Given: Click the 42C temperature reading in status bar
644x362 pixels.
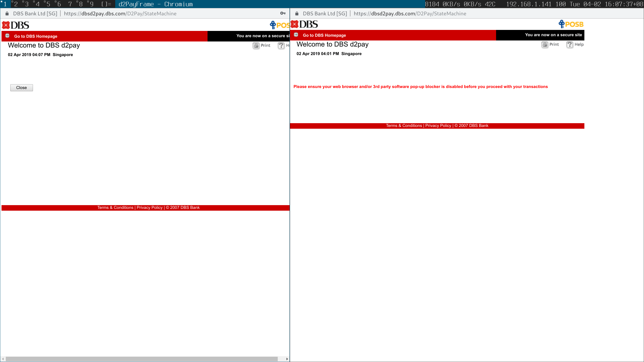Looking at the screenshot, I should pos(490,4).
